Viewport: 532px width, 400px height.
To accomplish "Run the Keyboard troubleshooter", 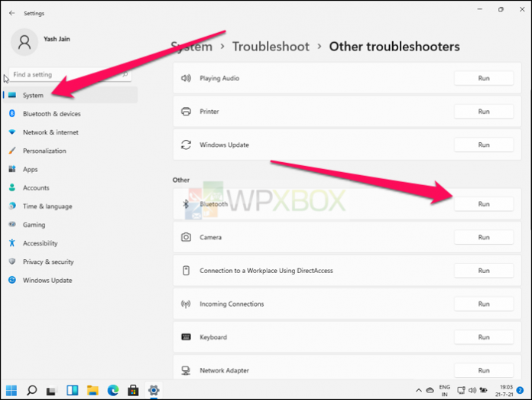I will (x=484, y=337).
